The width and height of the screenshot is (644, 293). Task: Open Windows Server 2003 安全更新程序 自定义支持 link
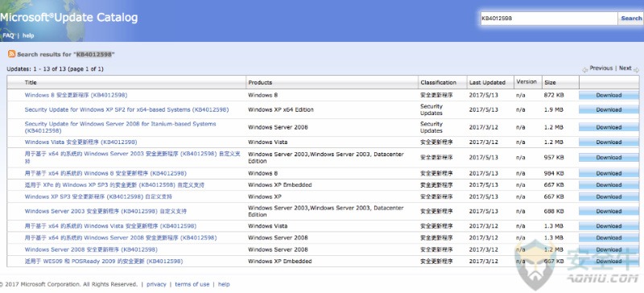pos(105,211)
